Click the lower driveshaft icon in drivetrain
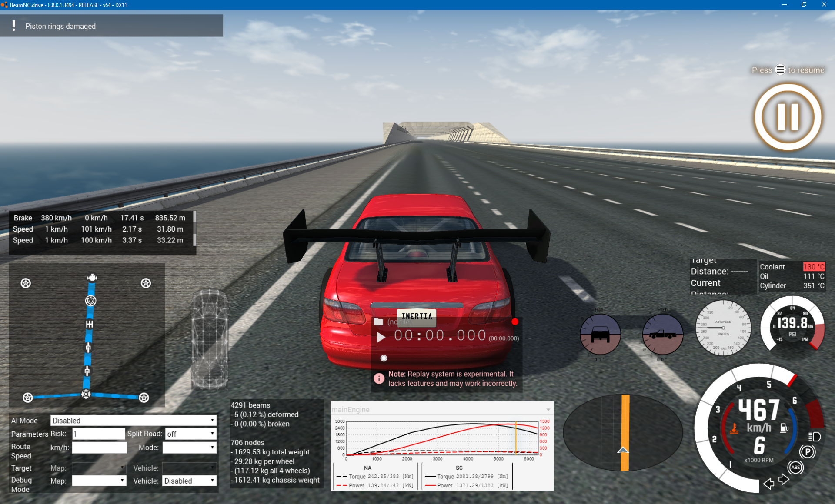The height and width of the screenshot is (504, 835). click(x=87, y=371)
